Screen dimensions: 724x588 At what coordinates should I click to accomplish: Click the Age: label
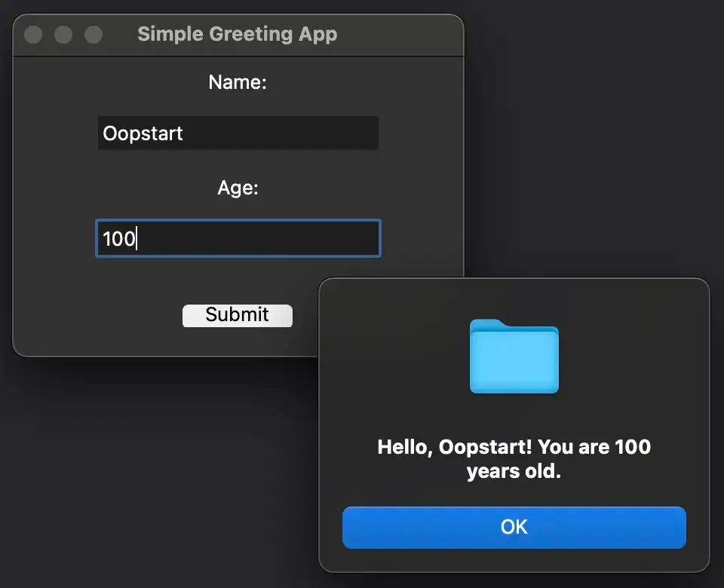[x=238, y=188]
